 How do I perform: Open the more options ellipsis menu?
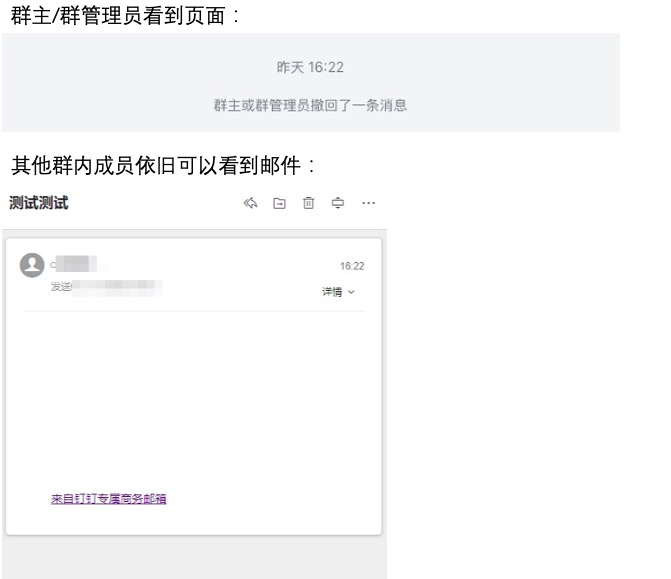[368, 203]
